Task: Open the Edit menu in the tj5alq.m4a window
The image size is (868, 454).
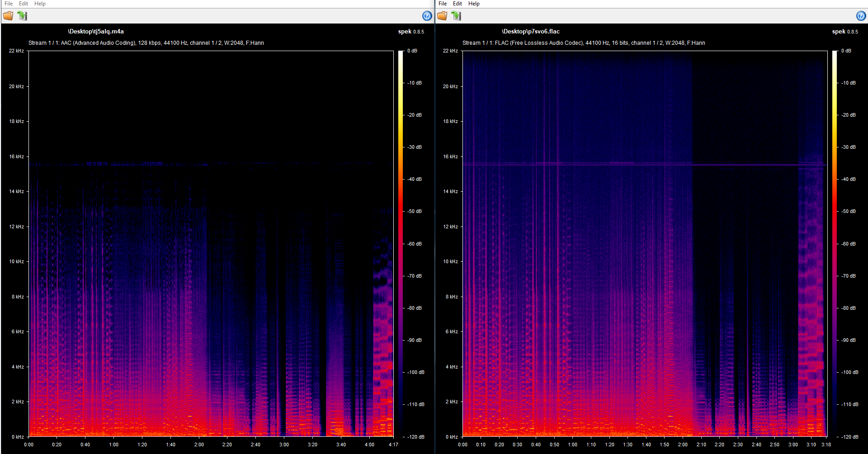Action: pyautogui.click(x=24, y=4)
